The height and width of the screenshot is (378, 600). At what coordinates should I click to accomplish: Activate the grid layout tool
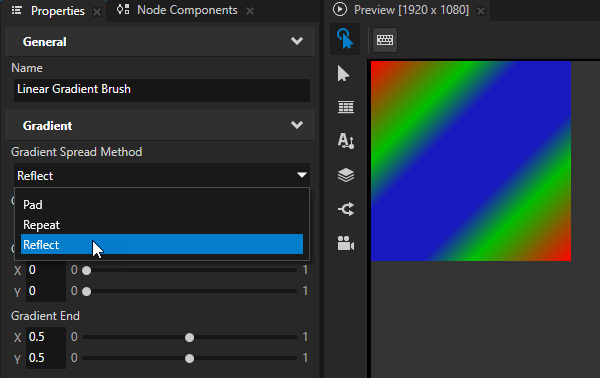(346, 107)
